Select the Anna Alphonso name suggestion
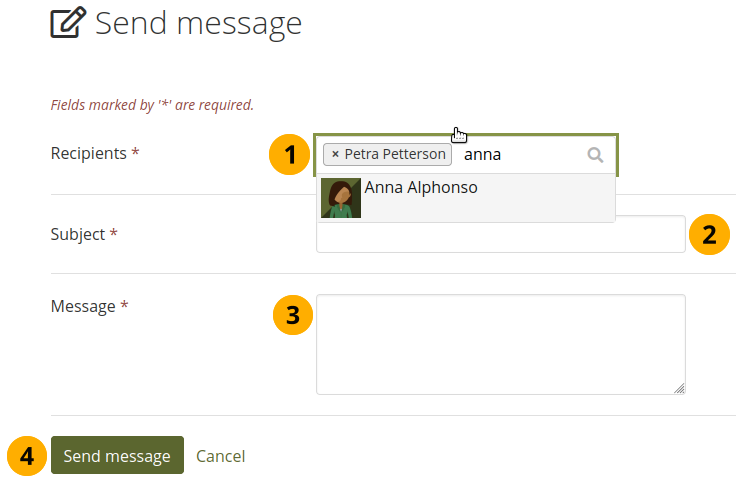This screenshot has width=736, height=484. (x=421, y=188)
